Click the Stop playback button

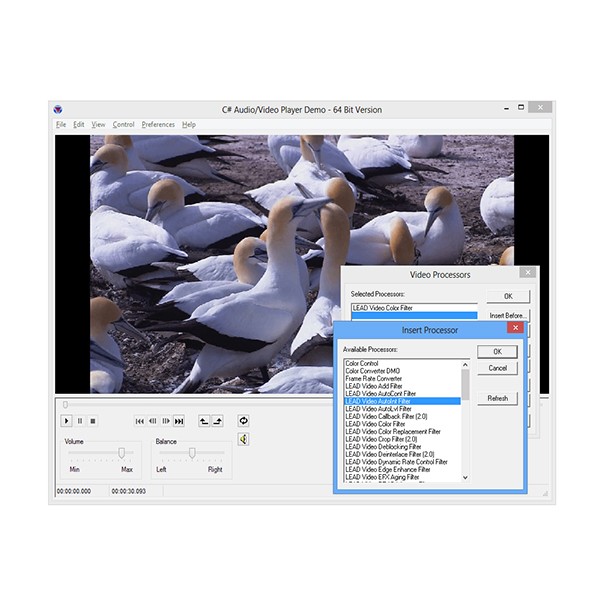[x=94, y=421]
